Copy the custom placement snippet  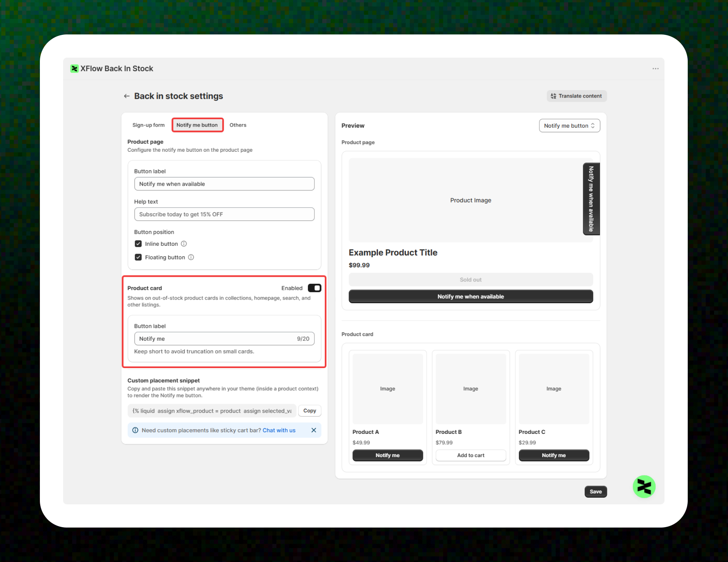[310, 411]
